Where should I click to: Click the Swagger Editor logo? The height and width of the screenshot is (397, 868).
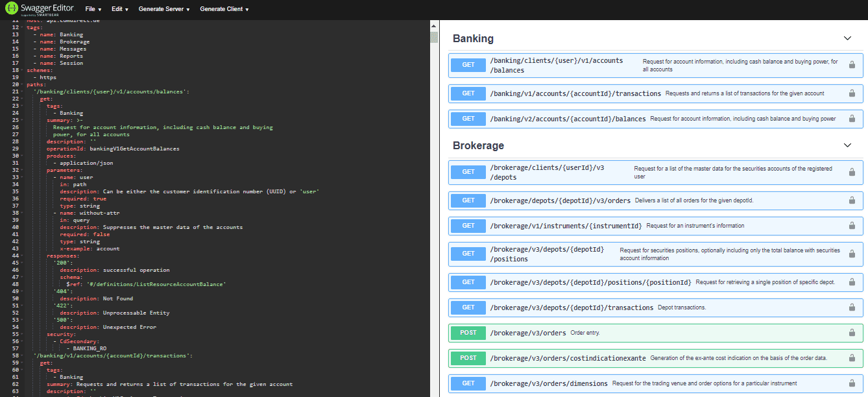(40, 9)
